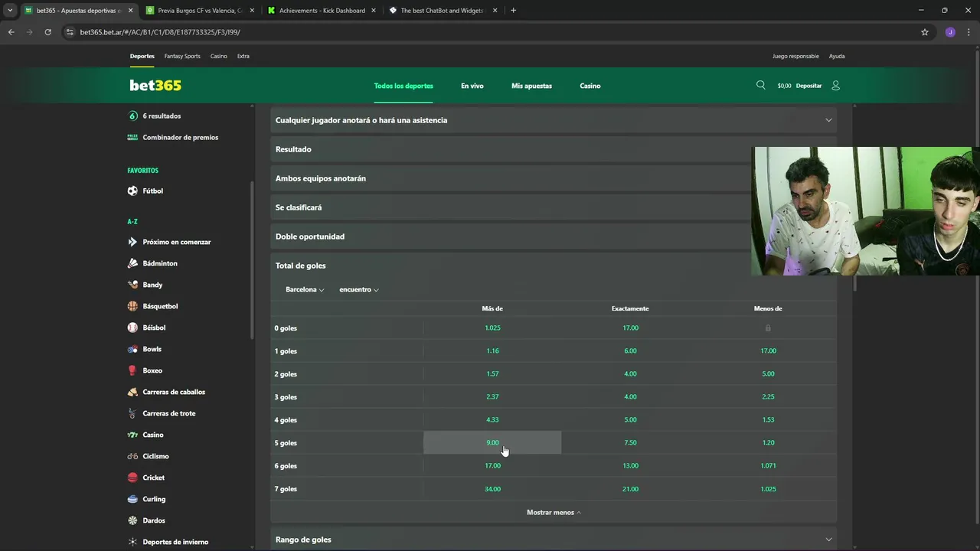The height and width of the screenshot is (551, 980).
Task: Open Mis apuestas tab
Action: click(531, 86)
